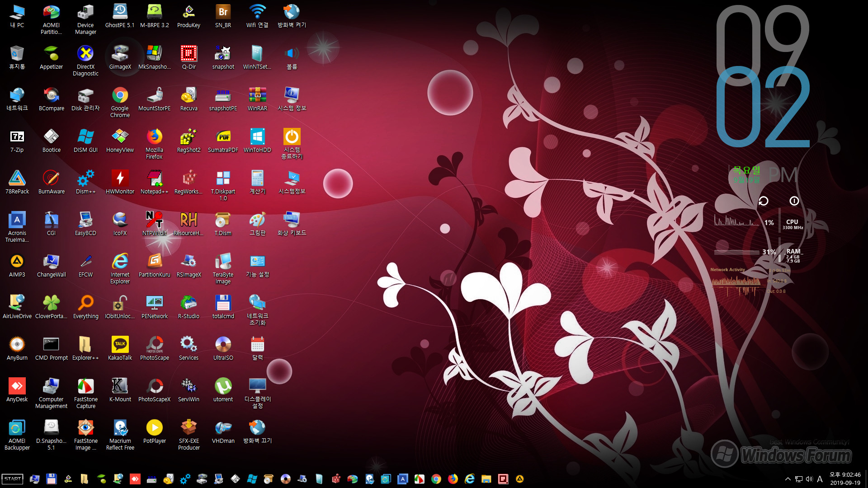Open file explorer folder in taskbar
Image resolution: width=868 pixels, height=488 pixels.
coord(486,479)
